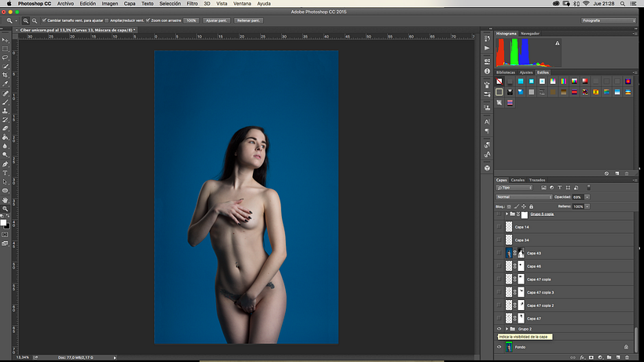Image resolution: width=644 pixels, height=362 pixels.
Task: Hide the Grupo 2 group
Action: pos(499,329)
